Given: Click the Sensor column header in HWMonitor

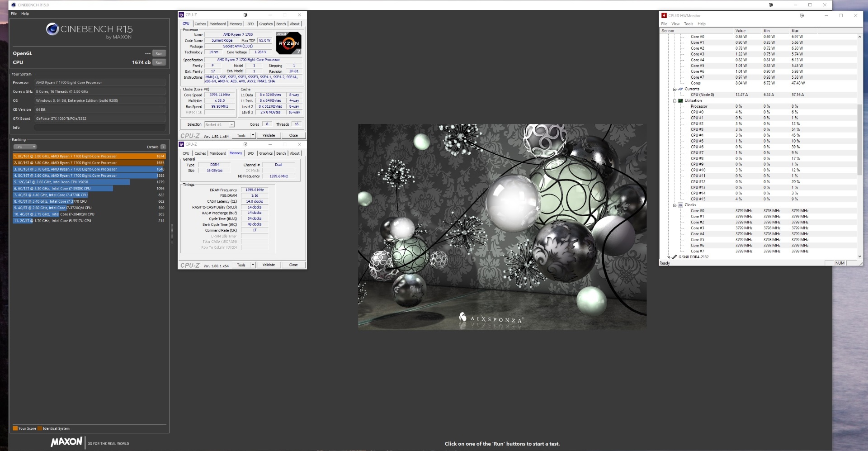Looking at the screenshot, I should point(696,31).
